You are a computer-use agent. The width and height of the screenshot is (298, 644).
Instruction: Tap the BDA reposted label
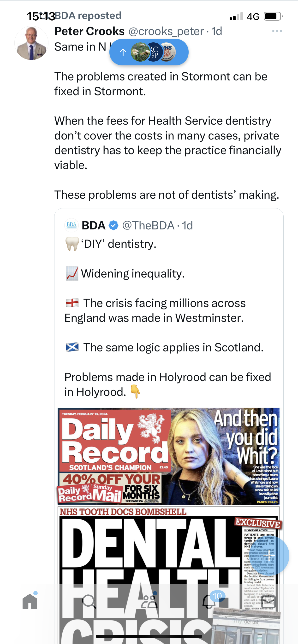pyautogui.click(x=88, y=16)
